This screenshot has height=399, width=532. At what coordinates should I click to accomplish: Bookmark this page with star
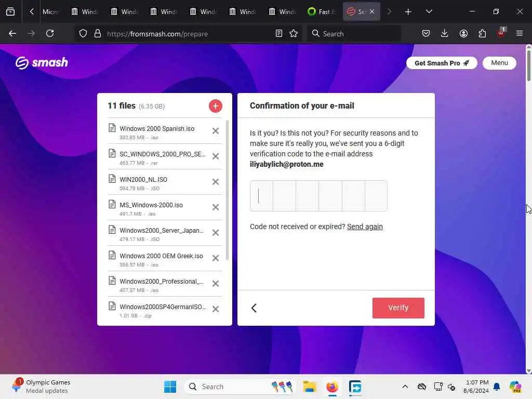point(294,34)
